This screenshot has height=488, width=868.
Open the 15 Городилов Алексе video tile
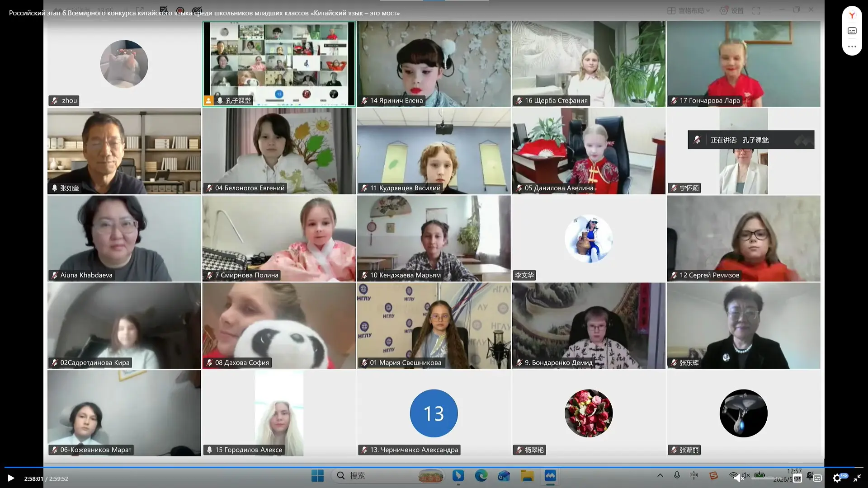coord(279,413)
